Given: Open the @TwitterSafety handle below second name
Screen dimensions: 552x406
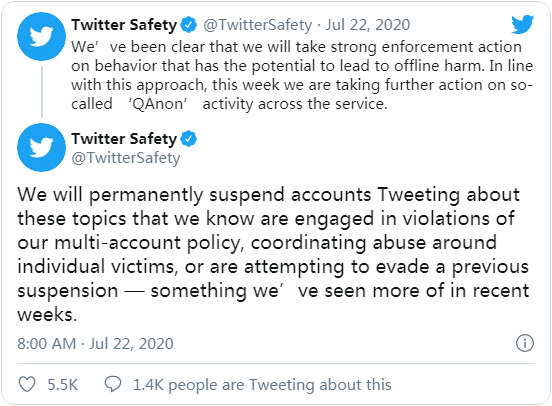Looking at the screenshot, I should pyautogui.click(x=126, y=157).
